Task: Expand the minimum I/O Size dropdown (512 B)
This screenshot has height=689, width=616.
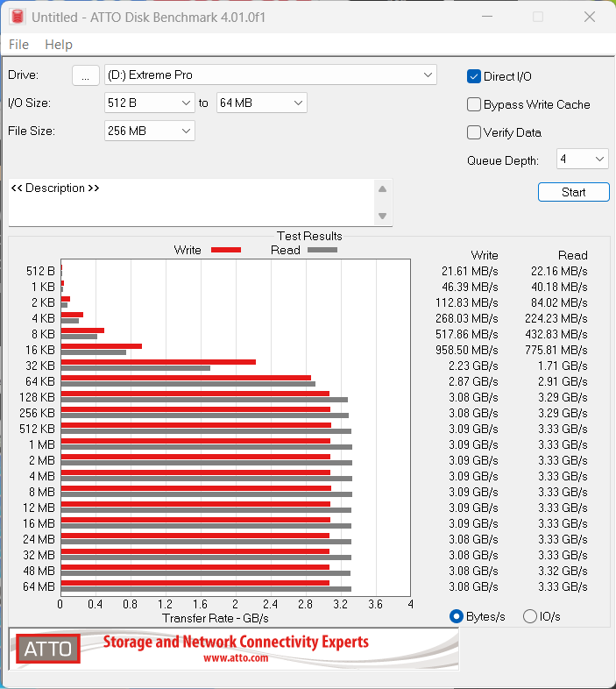Action: [x=149, y=103]
